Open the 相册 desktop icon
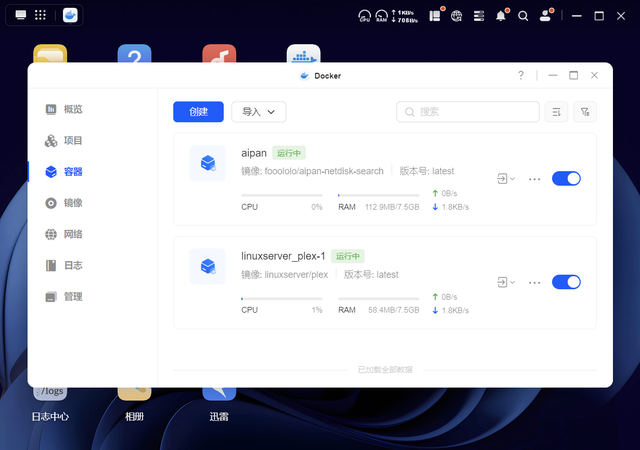640x450 pixels. coord(134,404)
